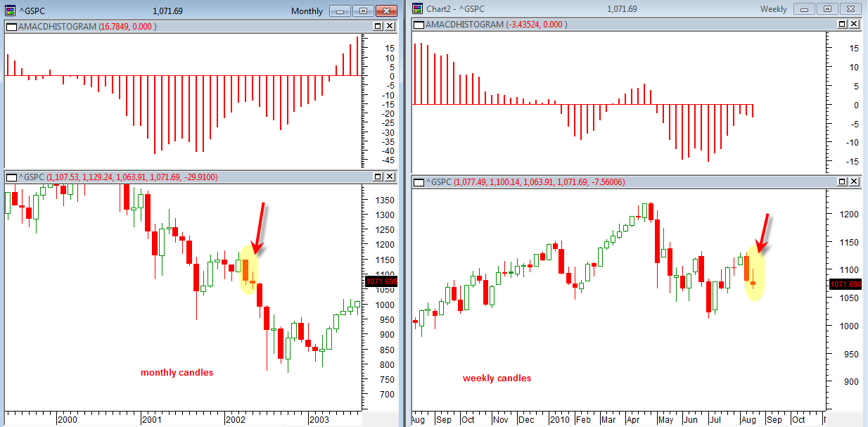Click the 1350 level on Monthly price axis

pyautogui.click(x=385, y=200)
